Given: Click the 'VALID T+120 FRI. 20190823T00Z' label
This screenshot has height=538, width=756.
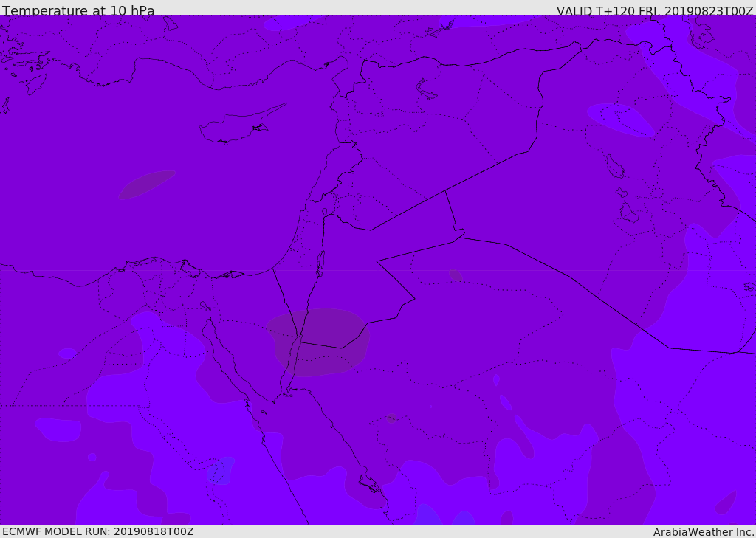Looking at the screenshot, I should coord(655,11).
